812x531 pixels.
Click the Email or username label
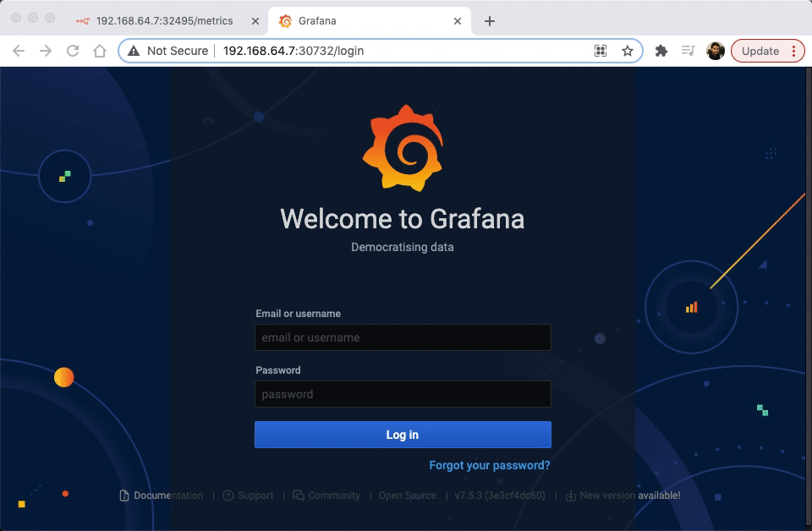298,314
